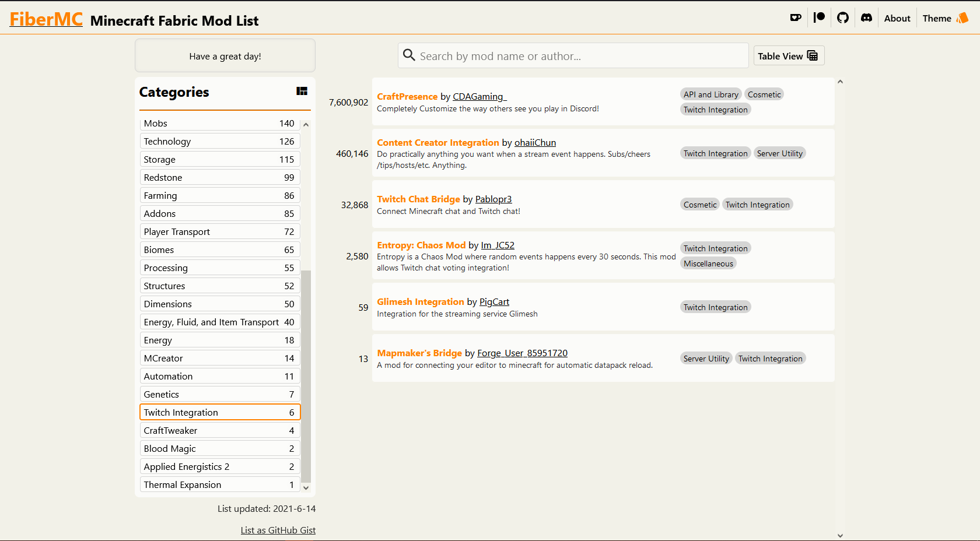Select the Redstone category
Viewport: 980px width, 541px height.
point(220,177)
